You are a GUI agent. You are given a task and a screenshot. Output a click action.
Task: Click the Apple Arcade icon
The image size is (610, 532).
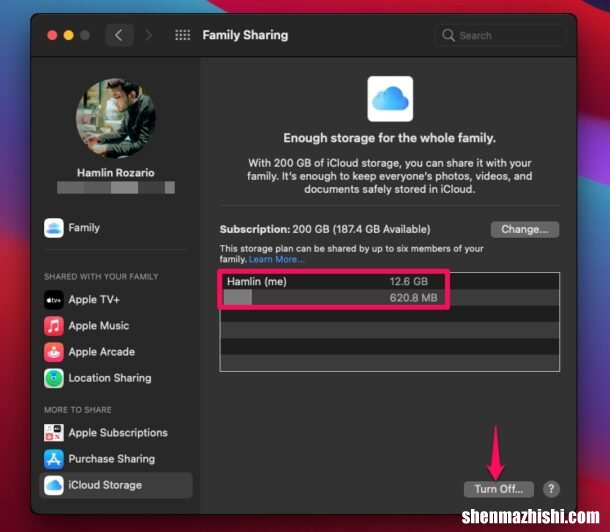coord(54,352)
